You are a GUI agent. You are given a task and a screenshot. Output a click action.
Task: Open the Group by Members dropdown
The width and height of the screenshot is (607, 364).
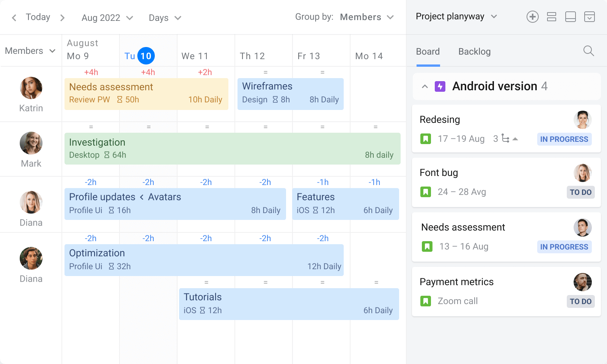coord(366,17)
